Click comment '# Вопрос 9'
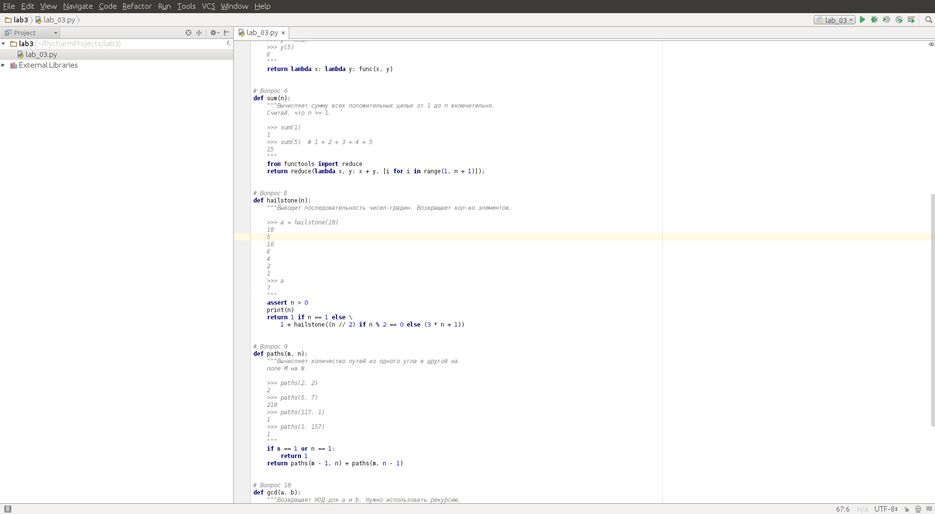935x514 pixels. (x=270, y=346)
